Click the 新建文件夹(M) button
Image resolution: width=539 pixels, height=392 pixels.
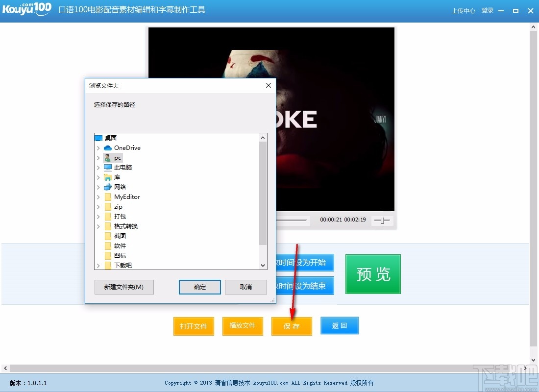(x=124, y=287)
